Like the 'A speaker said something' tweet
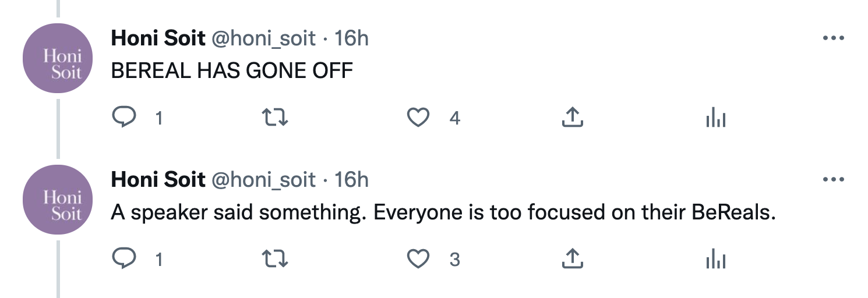This screenshot has height=298, width=868. click(x=418, y=259)
